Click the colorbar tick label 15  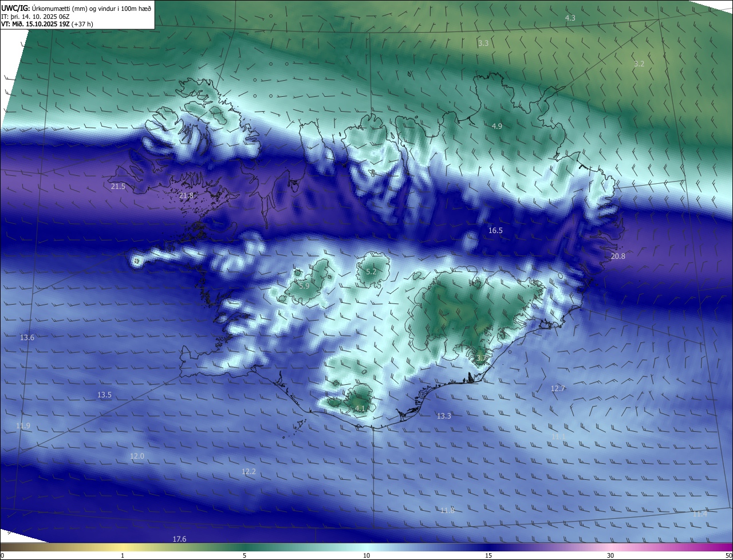click(x=488, y=555)
